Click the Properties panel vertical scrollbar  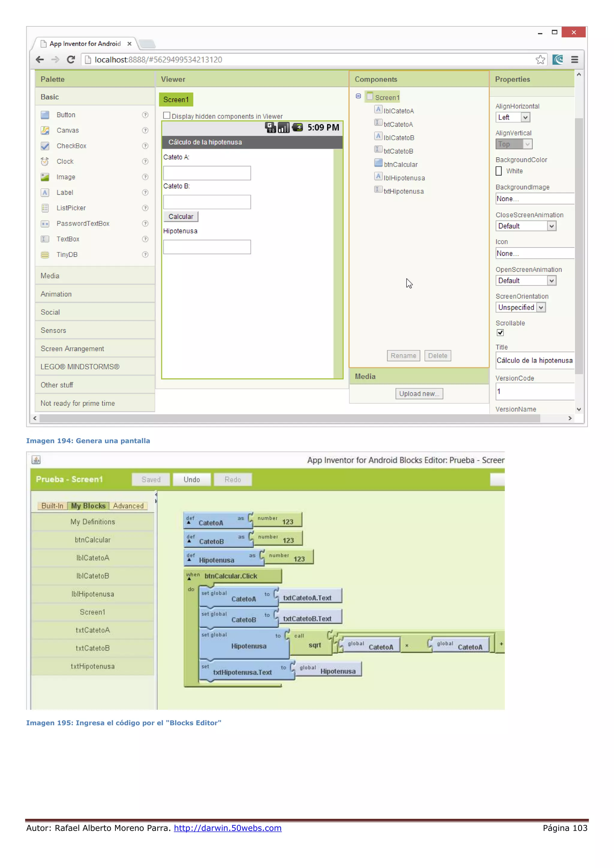[579, 246]
